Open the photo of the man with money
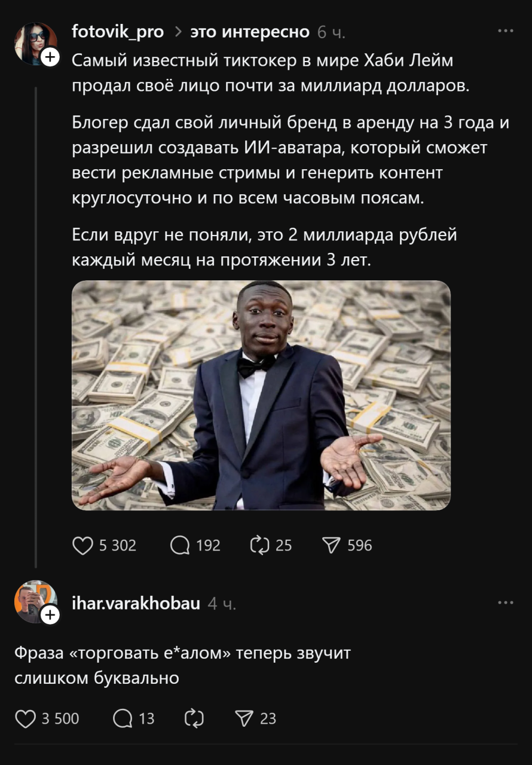 click(261, 395)
